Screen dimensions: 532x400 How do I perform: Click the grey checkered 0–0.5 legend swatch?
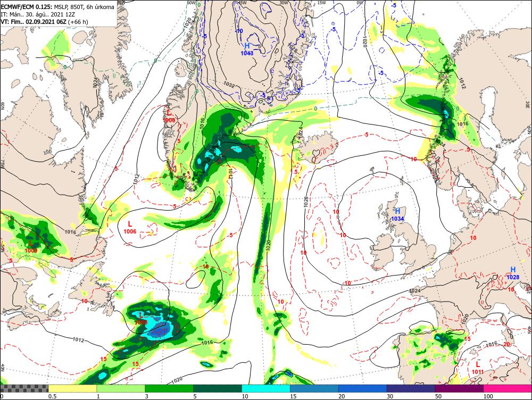pyautogui.click(x=24, y=388)
